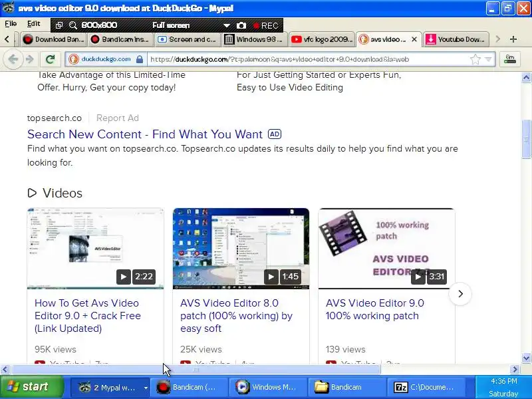532x399 pixels.
Task: Play the 1:45 video
Action: pos(271,277)
